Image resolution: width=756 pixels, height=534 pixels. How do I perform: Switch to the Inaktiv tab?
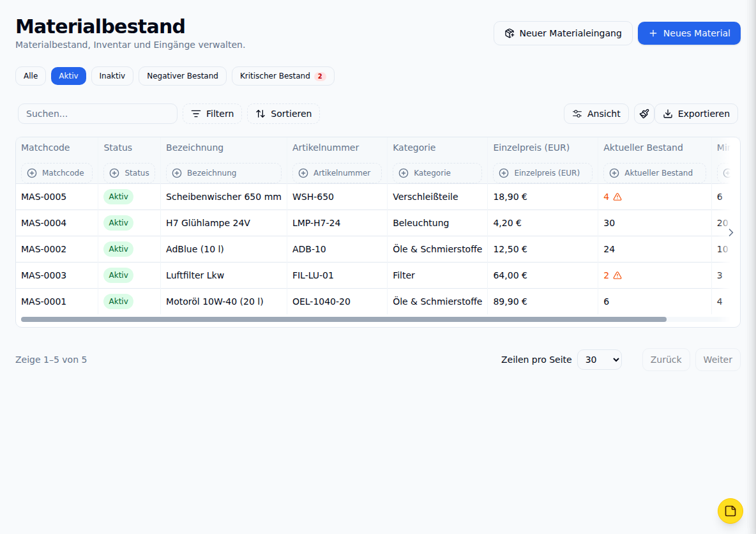(112, 76)
